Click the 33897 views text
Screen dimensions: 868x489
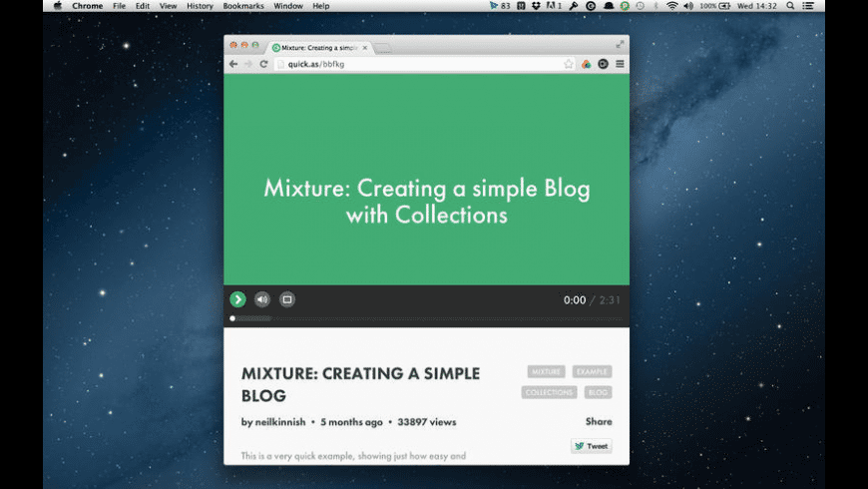[427, 422]
